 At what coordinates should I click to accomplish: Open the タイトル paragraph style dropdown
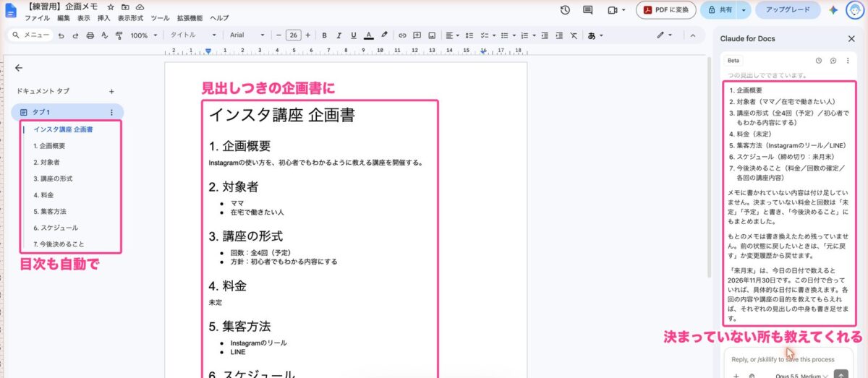tap(193, 35)
